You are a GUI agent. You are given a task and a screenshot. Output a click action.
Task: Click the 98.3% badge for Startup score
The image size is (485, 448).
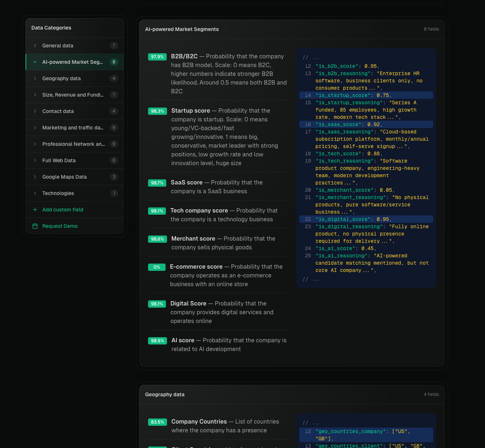[158, 111]
